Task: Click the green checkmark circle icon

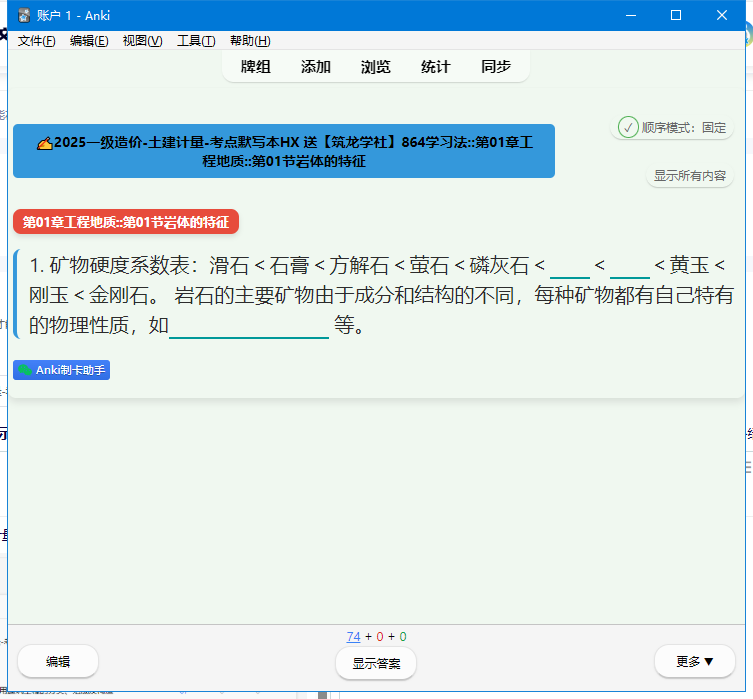Action: [x=628, y=128]
